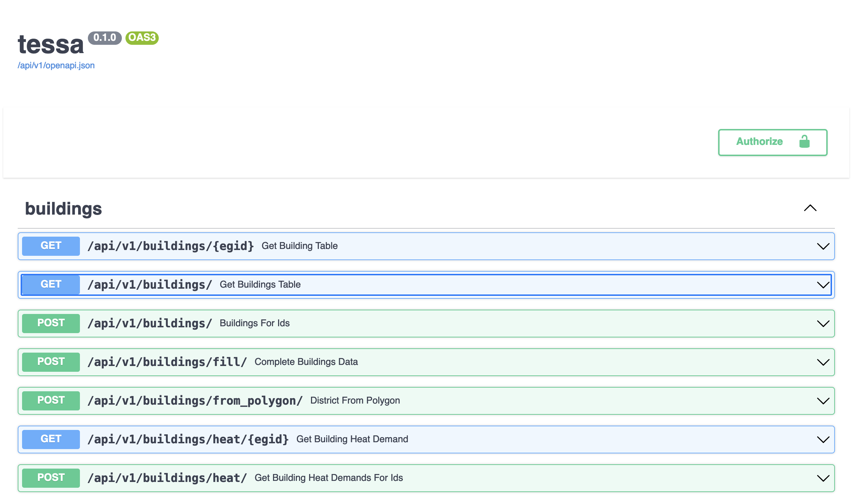Click the /api/v1/buildings/fill/ path text

coord(167,362)
